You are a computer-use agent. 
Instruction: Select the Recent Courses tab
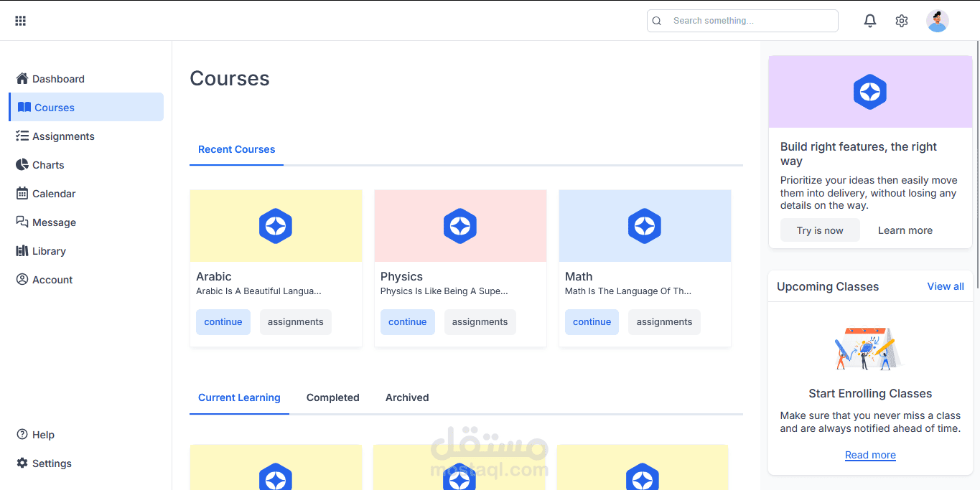tap(237, 149)
